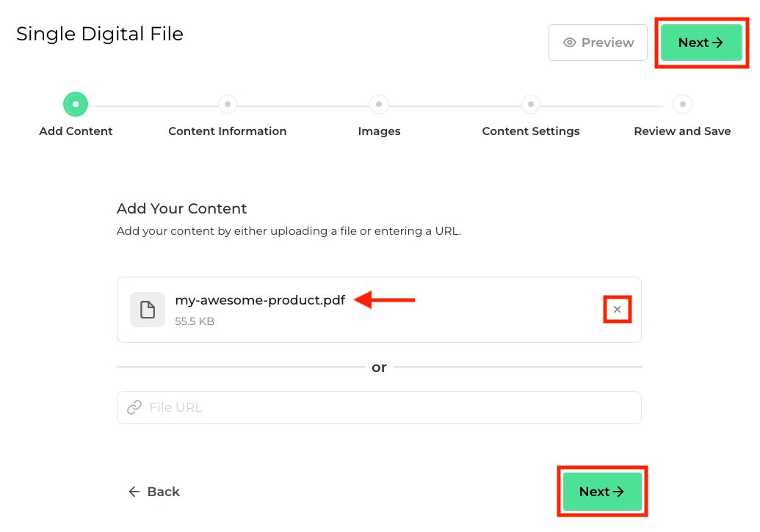
Task: Switch to the Content Information label
Action: (x=228, y=131)
